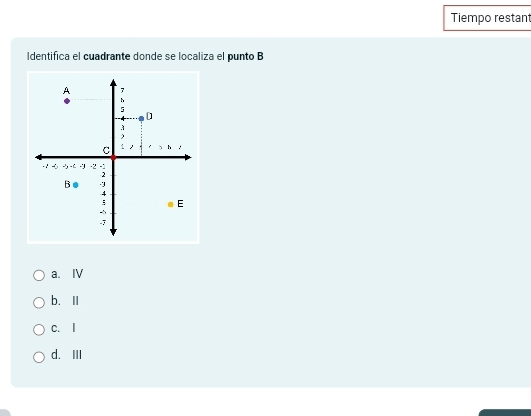This screenshot has height=416, width=531.
Task: Click the red origin point C
Action: pos(113,158)
